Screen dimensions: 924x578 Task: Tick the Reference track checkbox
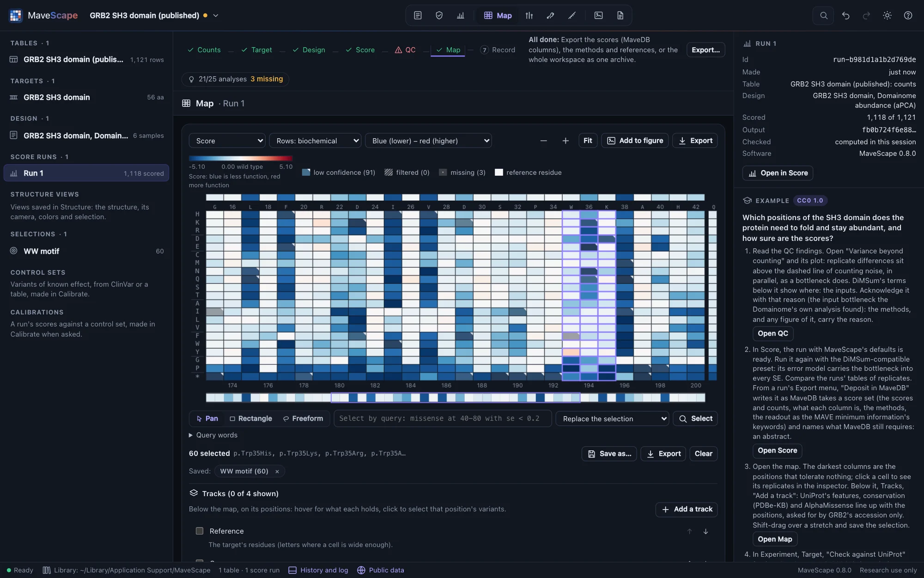coord(200,531)
